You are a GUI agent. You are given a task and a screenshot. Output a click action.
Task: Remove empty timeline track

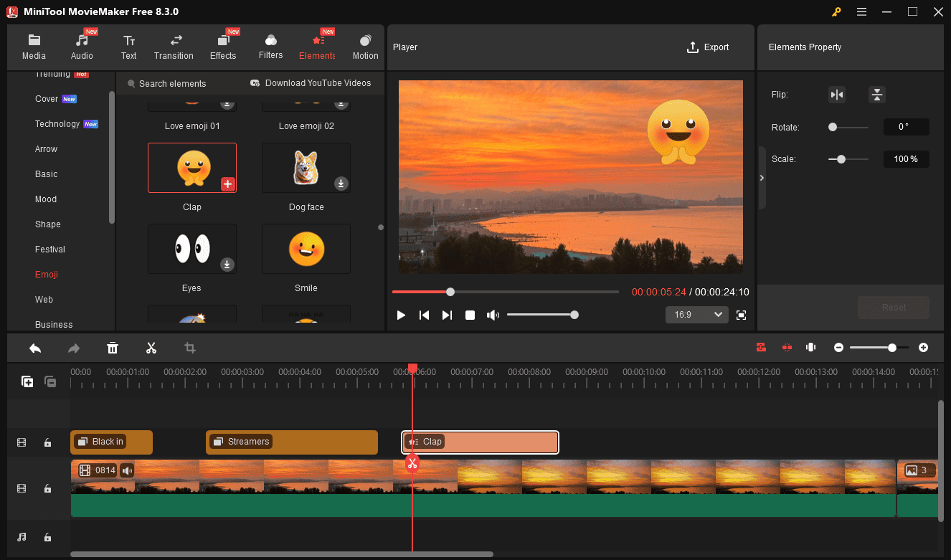(x=50, y=381)
